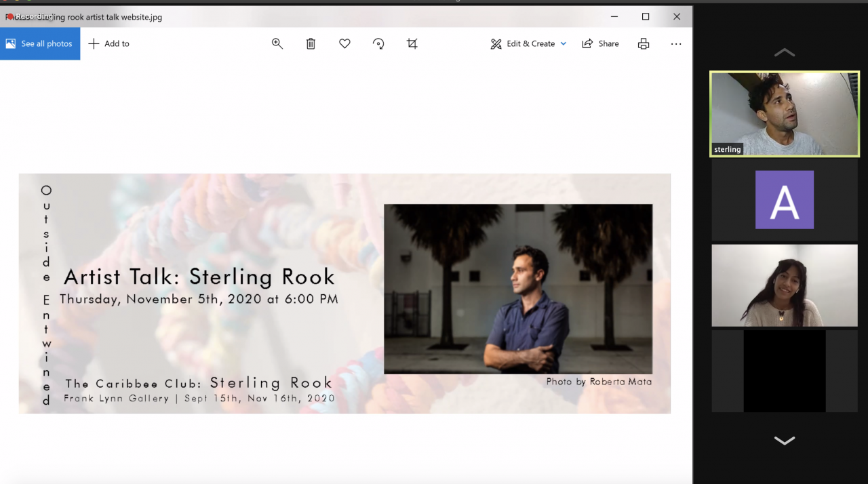The image size is (868, 484).
Task: Rotate the image with rotate icon
Action: (378, 43)
